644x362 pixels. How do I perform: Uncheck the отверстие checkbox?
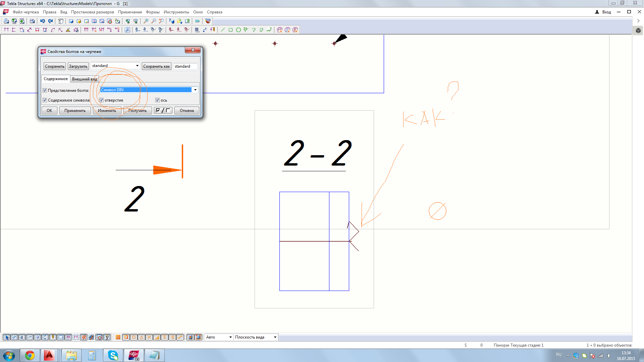point(102,100)
